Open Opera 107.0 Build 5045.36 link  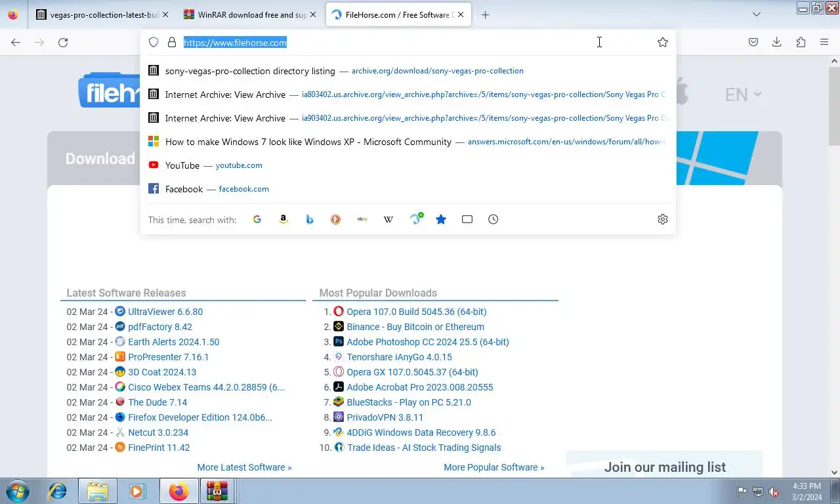[x=417, y=312]
